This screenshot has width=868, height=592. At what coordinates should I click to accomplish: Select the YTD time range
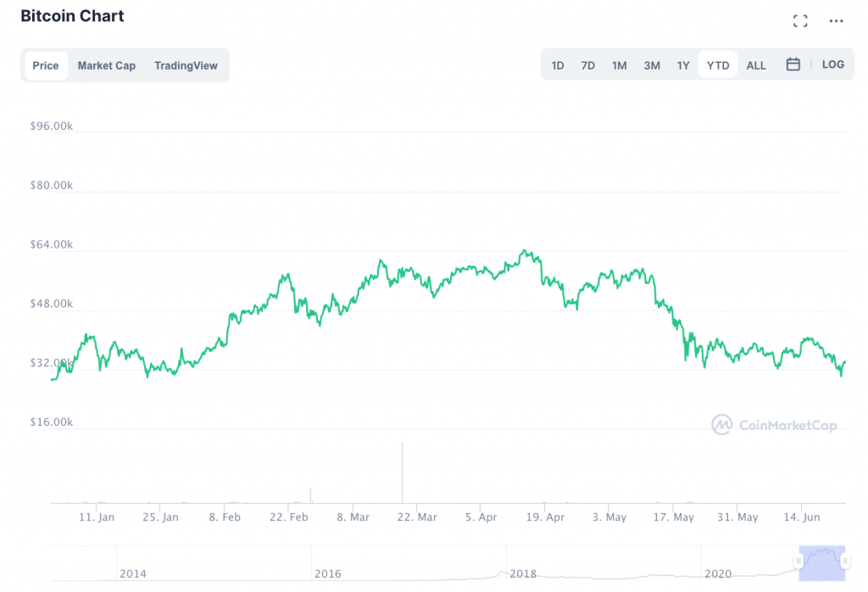718,65
